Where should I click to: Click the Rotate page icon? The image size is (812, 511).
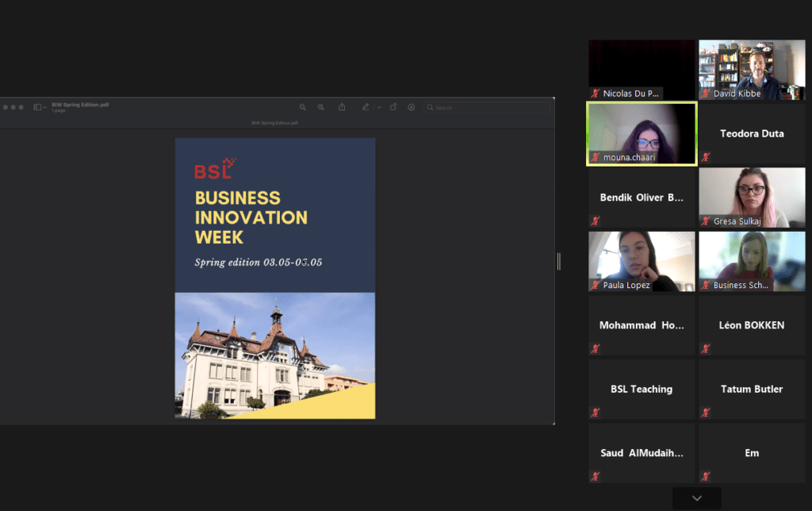click(393, 107)
